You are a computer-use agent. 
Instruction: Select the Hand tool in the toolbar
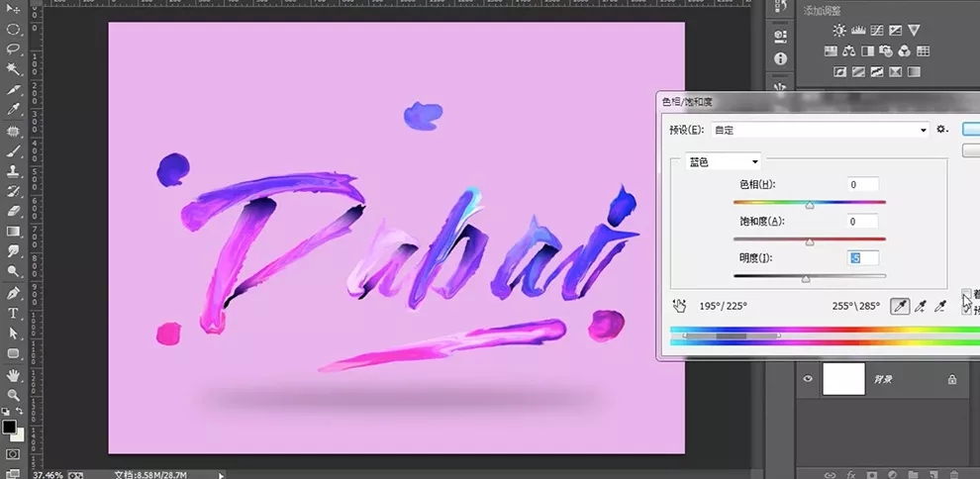[x=13, y=375]
